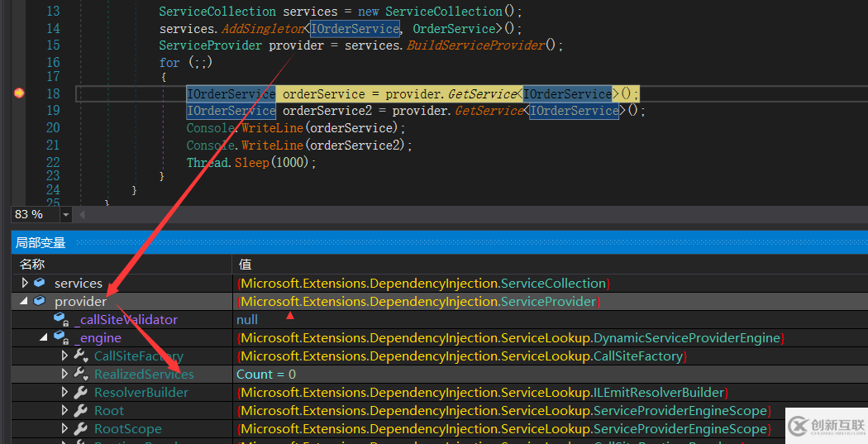Select the 名称 column header
Viewport: 868px width, 444px height.
(x=32, y=265)
